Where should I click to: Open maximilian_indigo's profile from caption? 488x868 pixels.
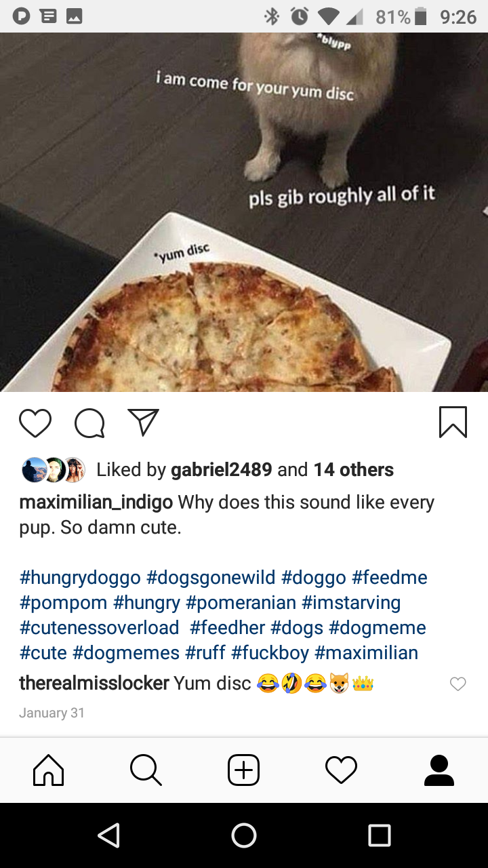(x=96, y=502)
